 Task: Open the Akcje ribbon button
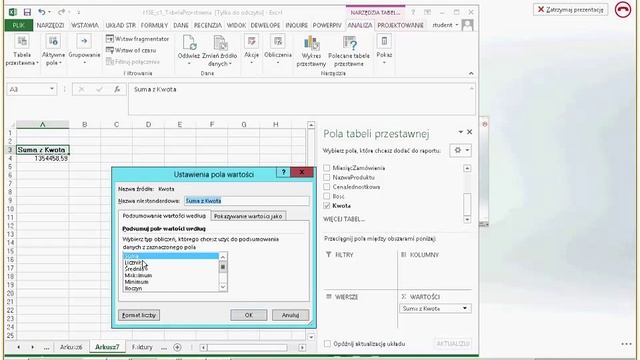coord(251,49)
